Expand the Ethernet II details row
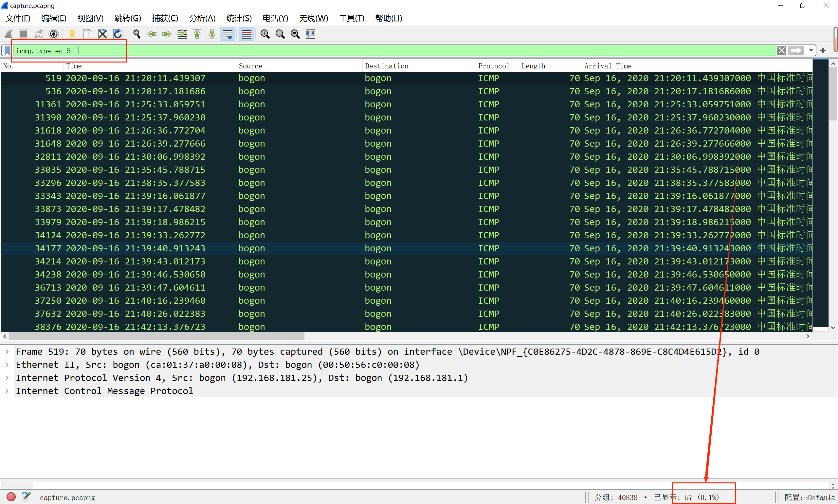This screenshot has width=838, height=504. (7, 365)
